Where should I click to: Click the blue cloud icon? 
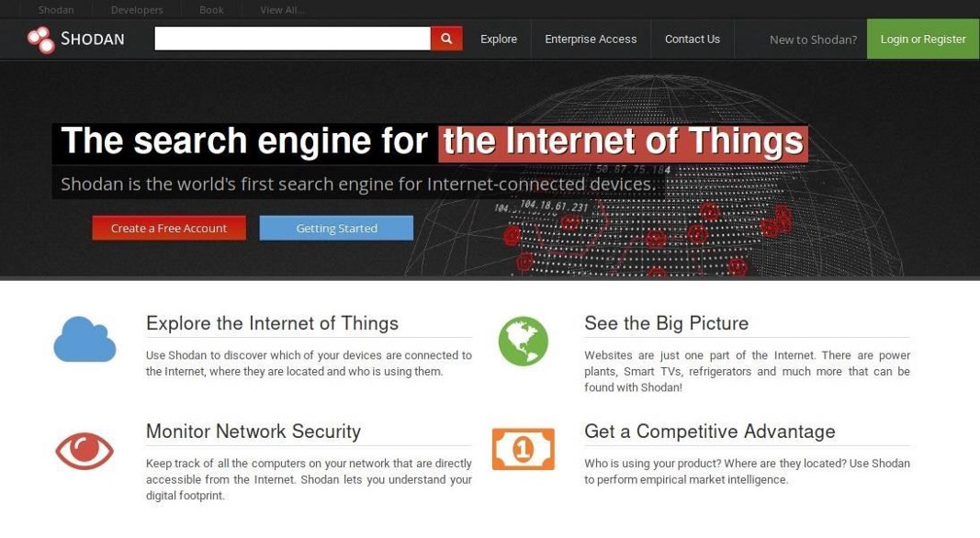(85, 340)
